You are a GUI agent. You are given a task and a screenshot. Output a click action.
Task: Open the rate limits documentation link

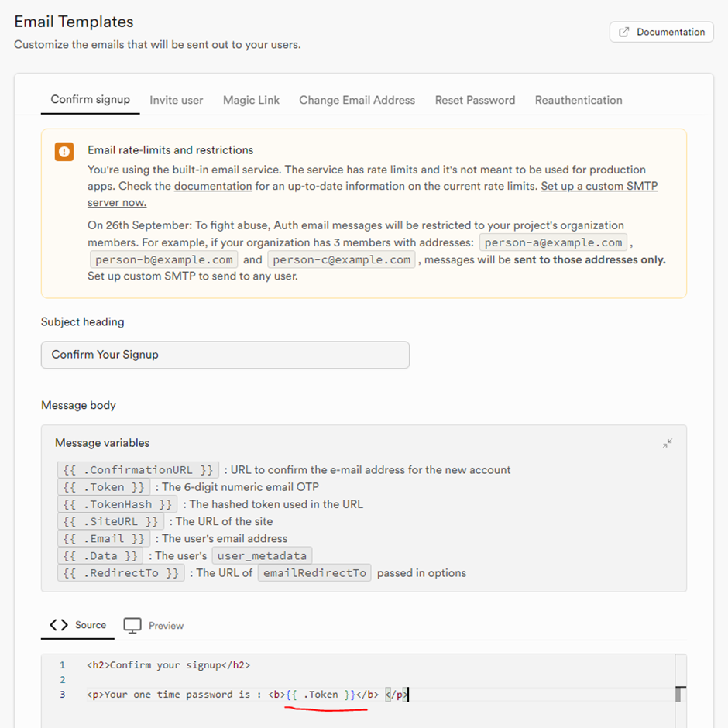(213, 187)
